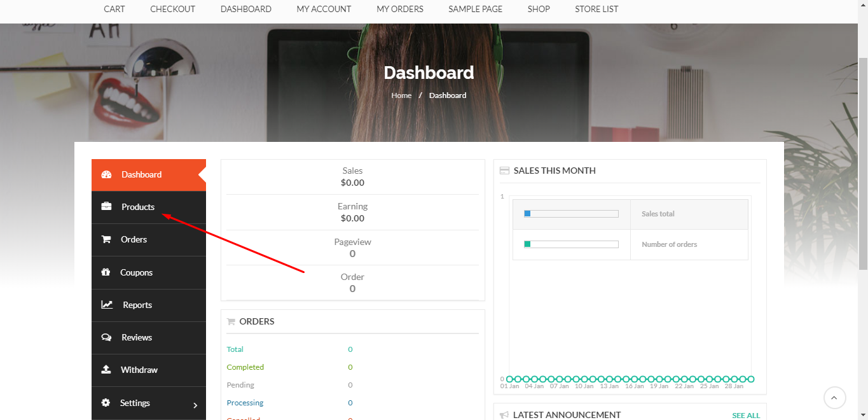The image size is (868, 420).
Task: Click the 28 Jan axis label
Action: pos(734,386)
